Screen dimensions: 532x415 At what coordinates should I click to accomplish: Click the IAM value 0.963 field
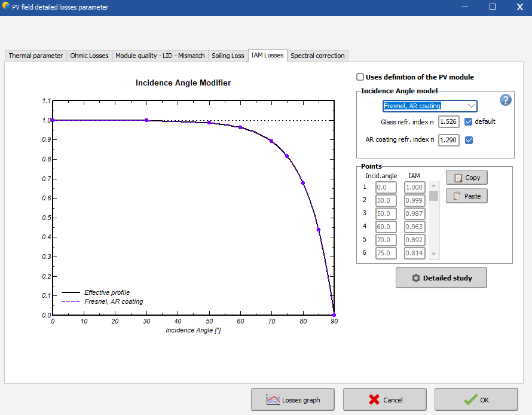[x=415, y=227]
